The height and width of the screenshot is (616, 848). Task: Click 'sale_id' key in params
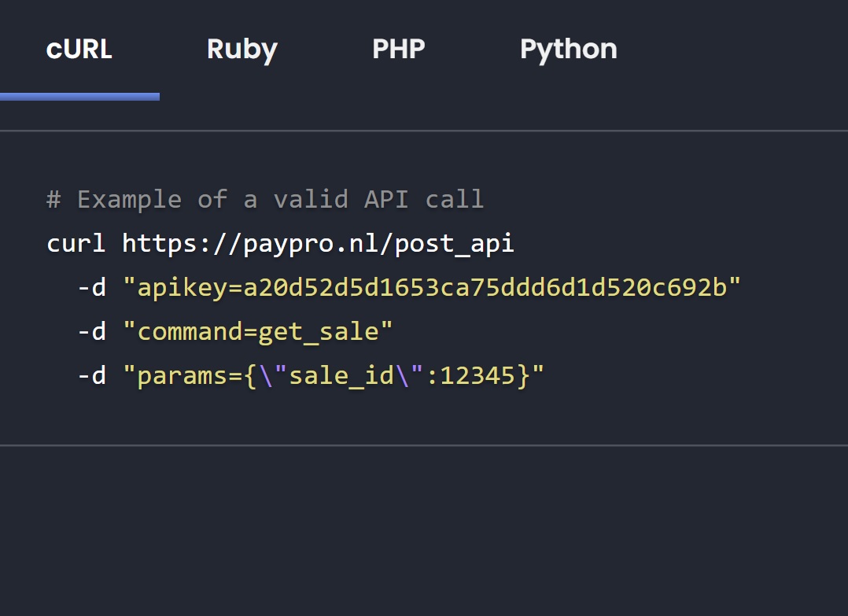(x=341, y=375)
